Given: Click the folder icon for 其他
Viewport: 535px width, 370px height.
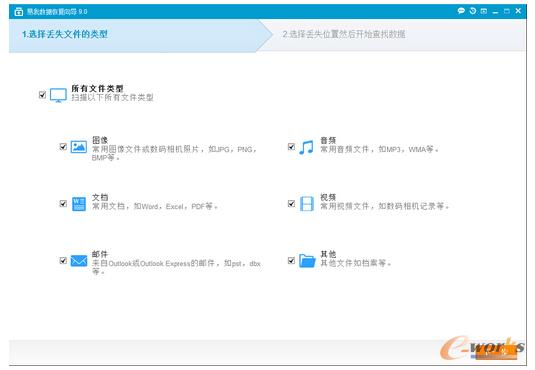Looking at the screenshot, I should pos(307,261).
